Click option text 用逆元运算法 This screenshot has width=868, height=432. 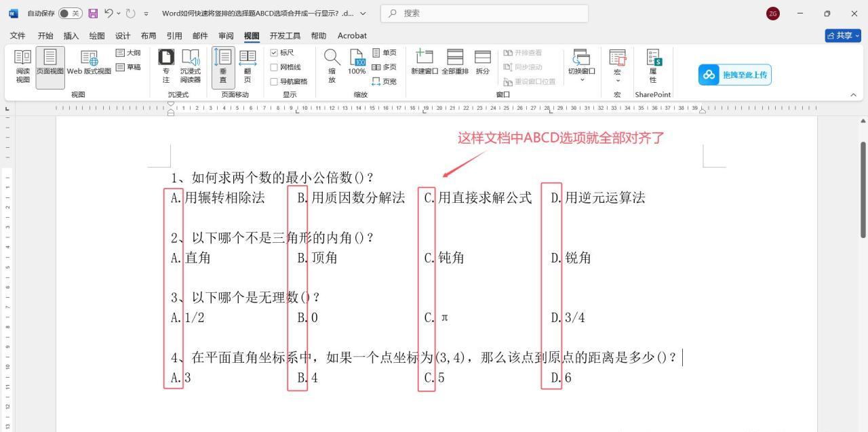(x=606, y=198)
